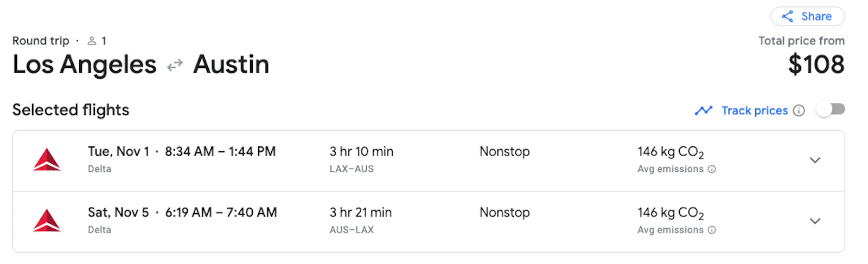Expand the Nov 5 AUS–LAX flight details
This screenshot has height=264, width=868.
pos(815,221)
